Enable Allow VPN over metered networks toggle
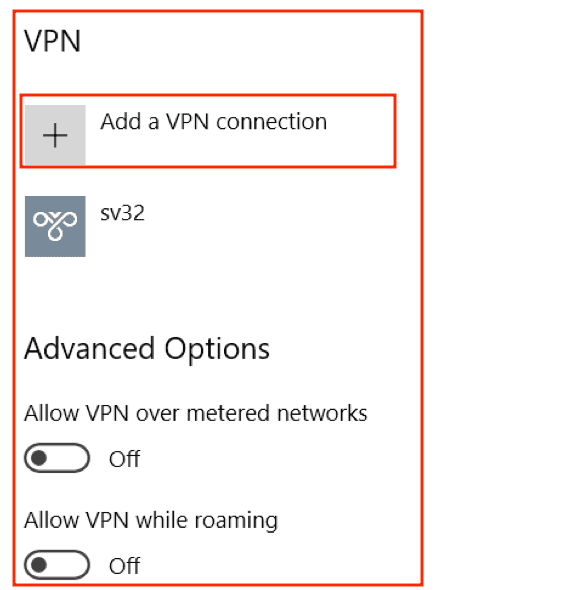 click(57, 458)
